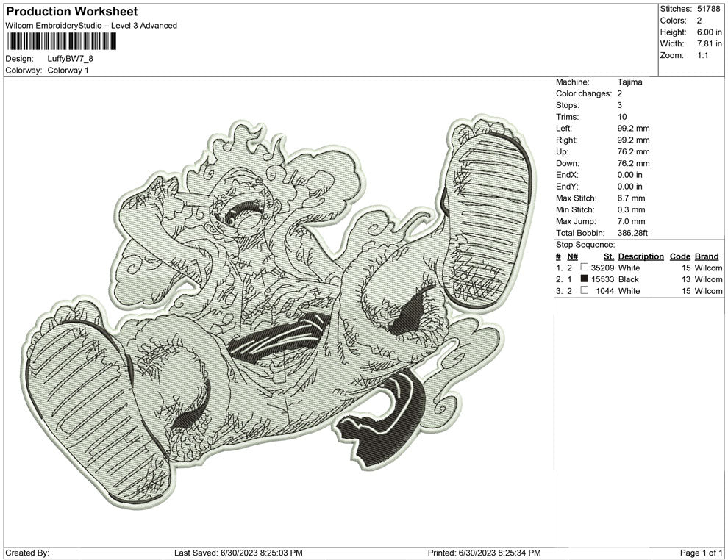The image size is (728, 560).
Task: Click the Stitches count 51788
Action: click(708, 9)
